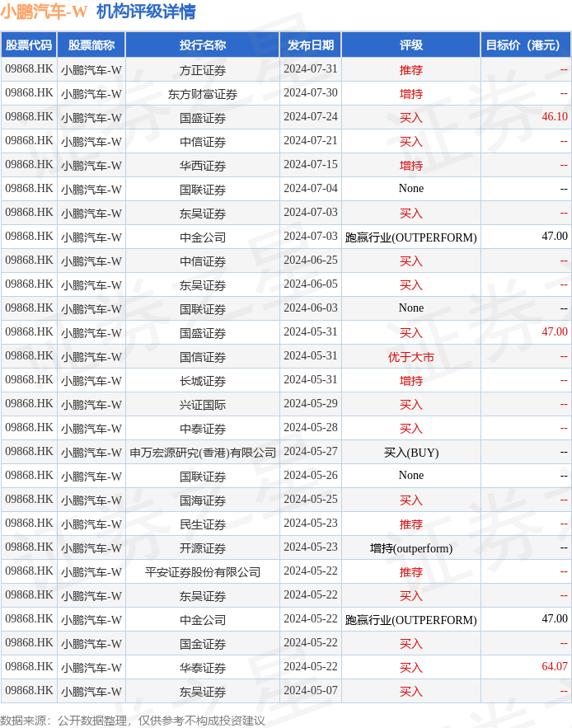Click 长城证券 broker name
This screenshot has width=572, height=728.
click(x=203, y=381)
